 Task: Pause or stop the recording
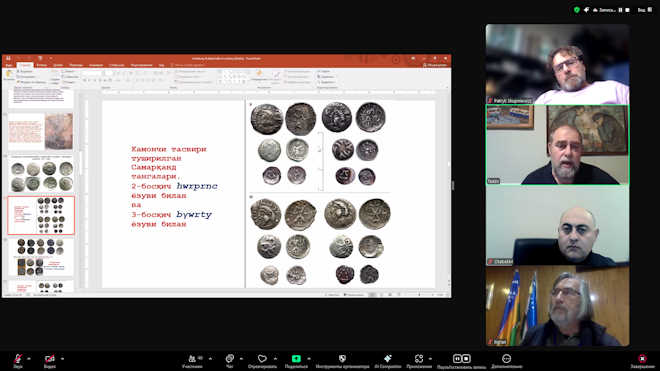coord(461,361)
